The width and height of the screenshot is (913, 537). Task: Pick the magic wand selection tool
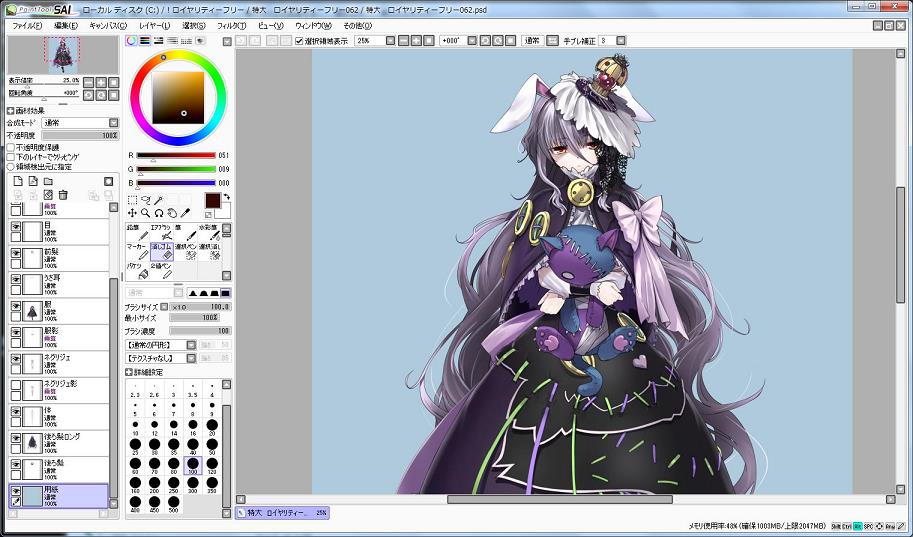pos(159,200)
